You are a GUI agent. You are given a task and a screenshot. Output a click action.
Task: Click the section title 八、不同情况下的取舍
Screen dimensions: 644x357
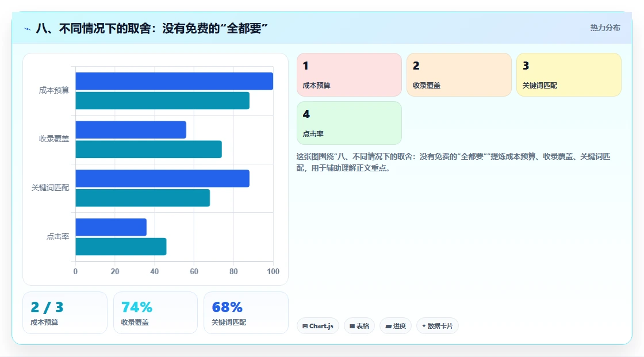[152, 28]
